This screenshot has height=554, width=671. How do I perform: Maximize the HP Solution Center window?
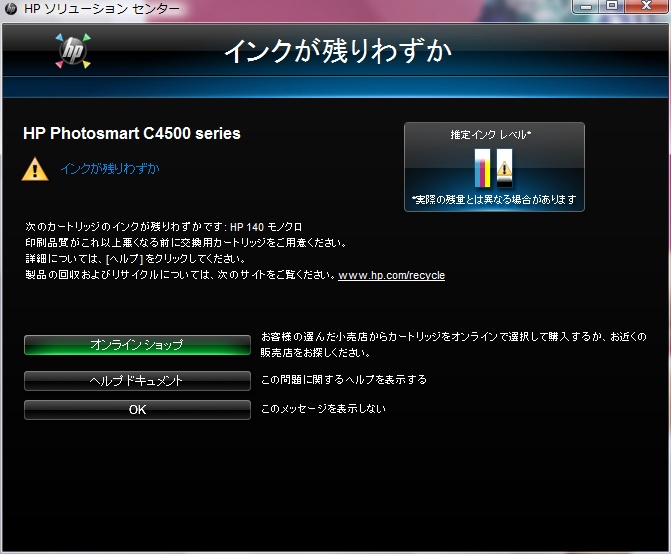pyautogui.click(x=612, y=6)
